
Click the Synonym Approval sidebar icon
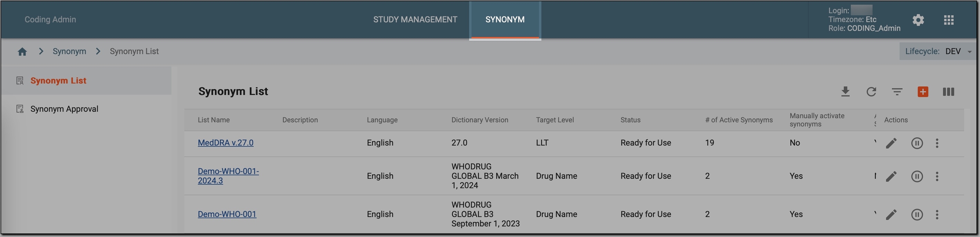20,109
